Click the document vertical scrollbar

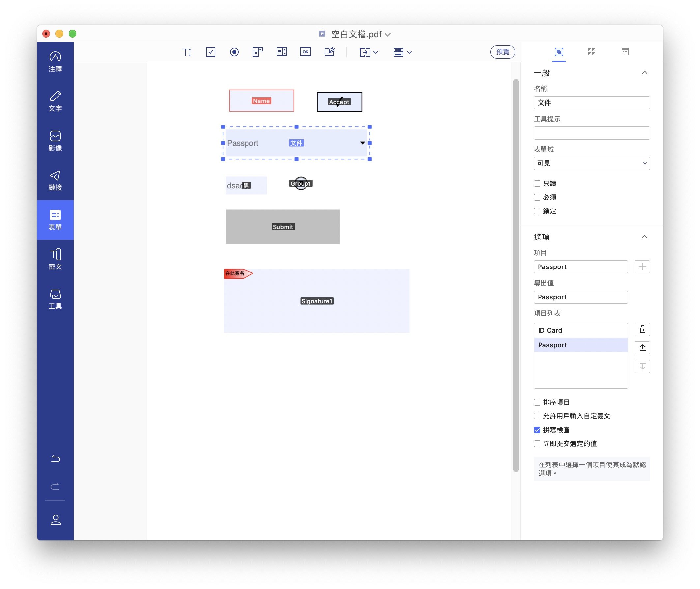pos(516,275)
